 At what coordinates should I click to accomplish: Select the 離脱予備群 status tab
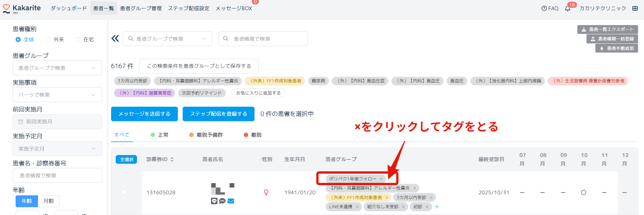pyautogui.click(x=206, y=135)
